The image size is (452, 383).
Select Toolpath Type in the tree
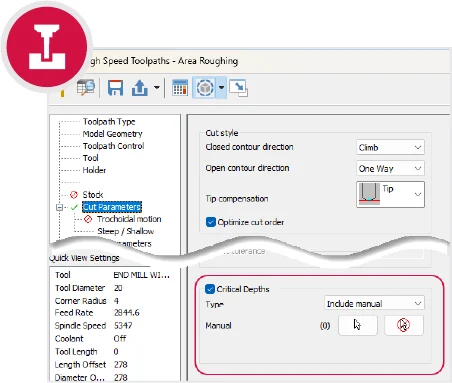(x=109, y=121)
